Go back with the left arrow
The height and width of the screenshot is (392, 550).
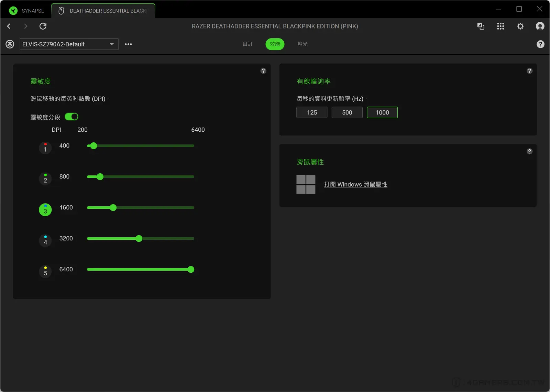9,26
